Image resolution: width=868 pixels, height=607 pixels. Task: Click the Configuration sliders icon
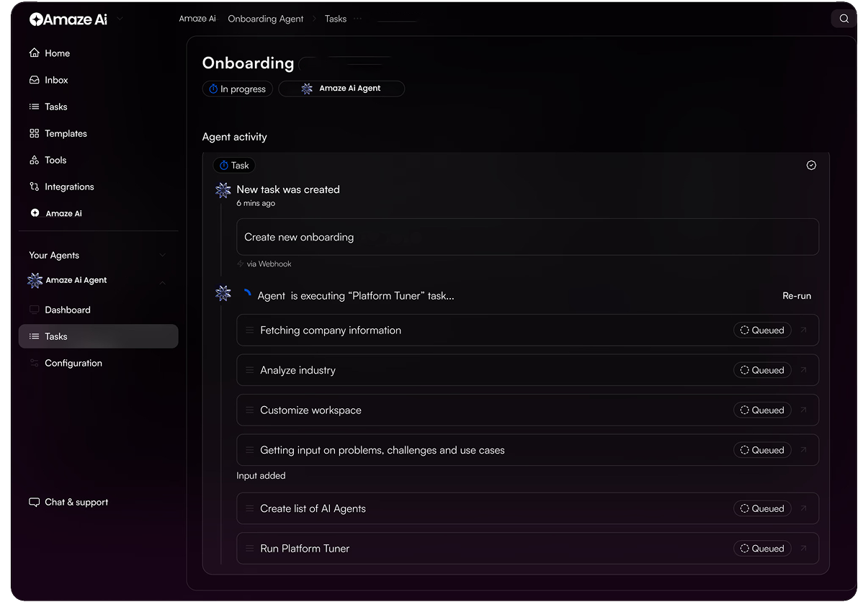coord(34,363)
